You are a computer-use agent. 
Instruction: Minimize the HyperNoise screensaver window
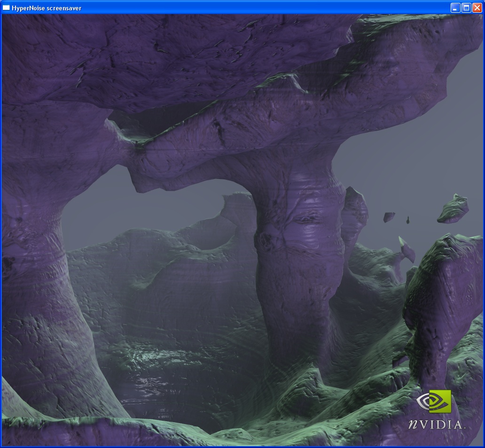(x=455, y=8)
